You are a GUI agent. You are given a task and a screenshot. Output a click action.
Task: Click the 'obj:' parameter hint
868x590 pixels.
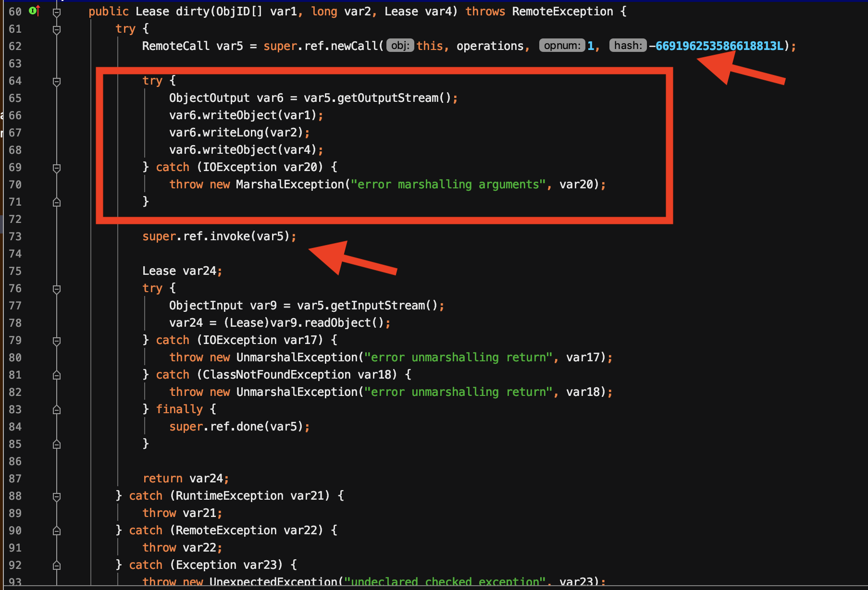400,46
